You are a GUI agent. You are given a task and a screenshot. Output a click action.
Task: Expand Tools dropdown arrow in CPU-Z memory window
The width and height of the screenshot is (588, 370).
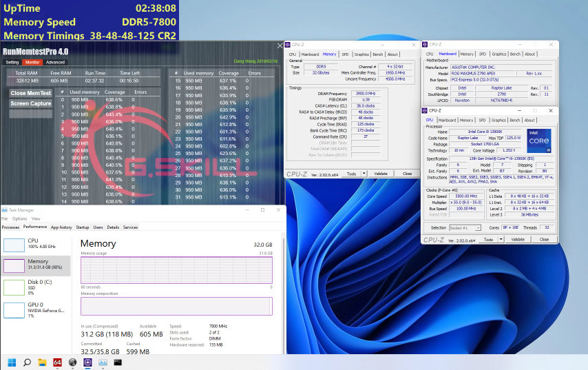(x=364, y=174)
